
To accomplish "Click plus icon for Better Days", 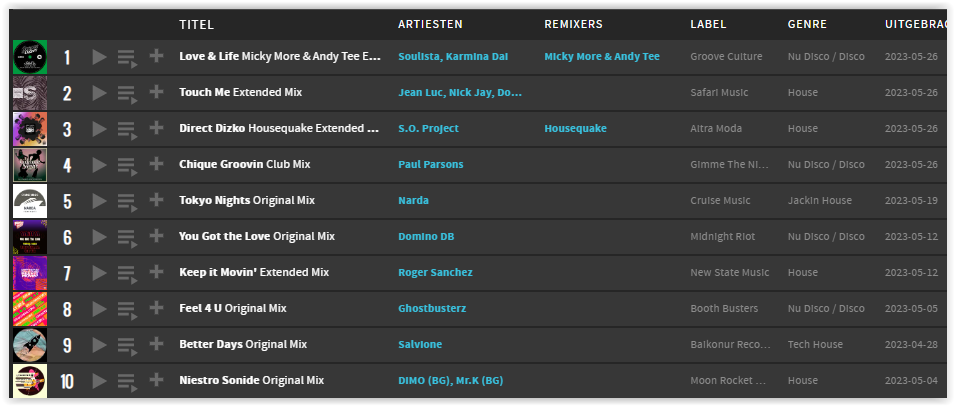I will [x=157, y=343].
